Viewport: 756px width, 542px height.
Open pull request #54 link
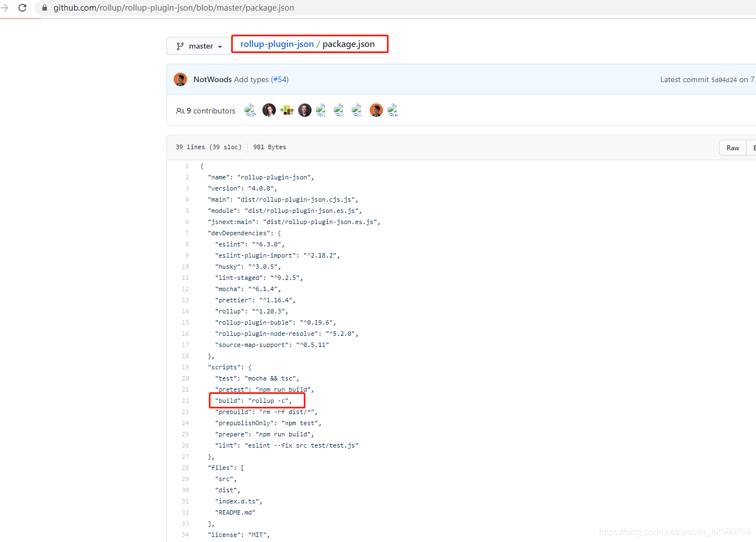pyautogui.click(x=280, y=79)
